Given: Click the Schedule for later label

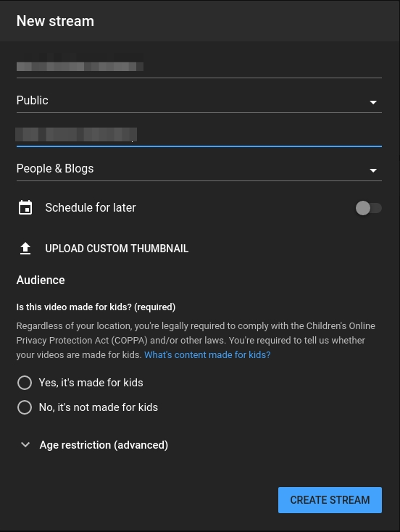Looking at the screenshot, I should pos(91,207).
